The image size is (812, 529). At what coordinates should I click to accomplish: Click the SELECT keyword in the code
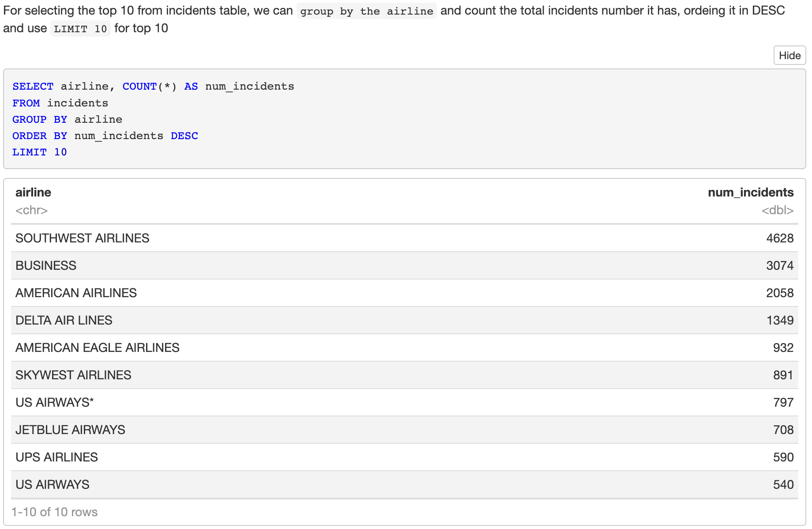[33, 86]
